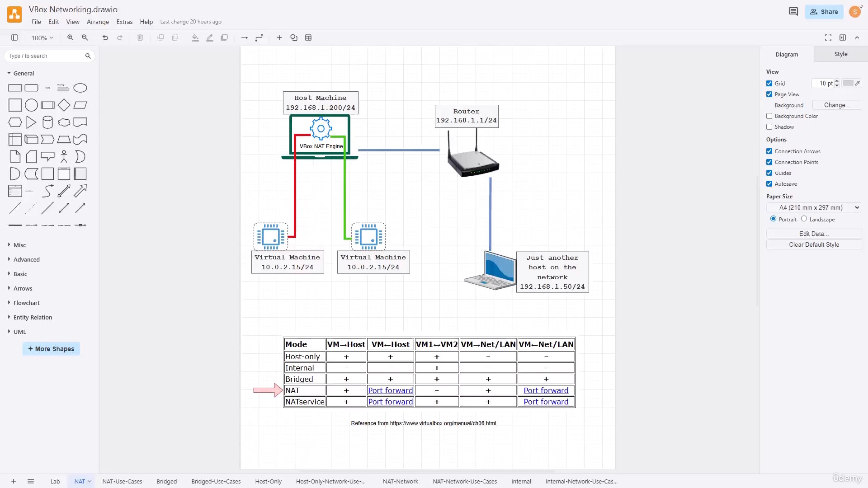Open the comments icon
868x488 pixels.
coord(793,12)
